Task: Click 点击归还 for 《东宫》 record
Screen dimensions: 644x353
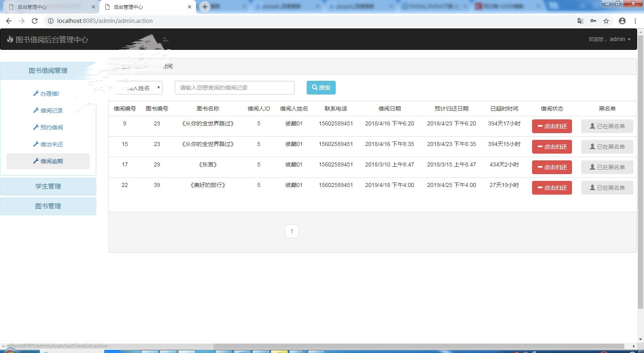Action: tap(552, 167)
